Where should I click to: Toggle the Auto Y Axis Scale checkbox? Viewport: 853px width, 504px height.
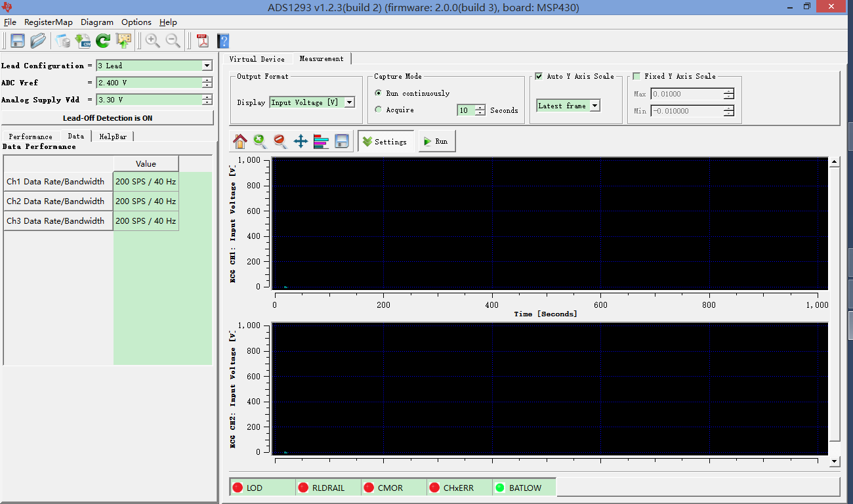tap(539, 76)
